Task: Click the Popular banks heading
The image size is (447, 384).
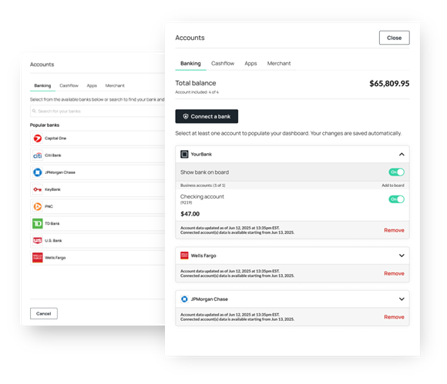Action: [45, 125]
